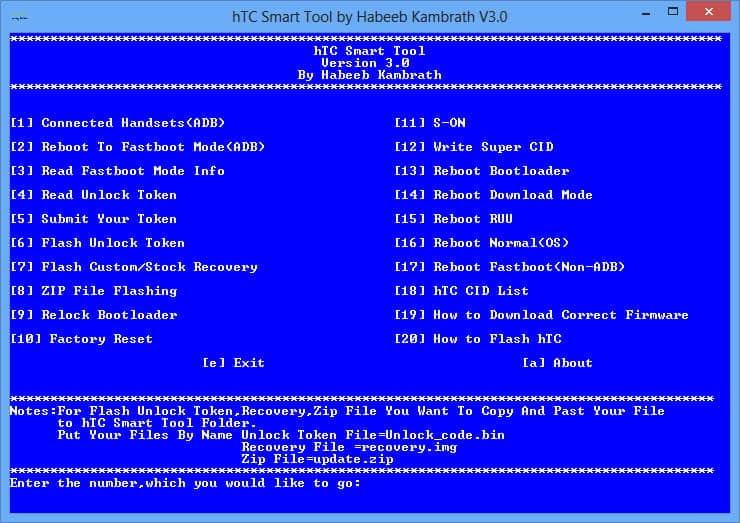
Task: Click 'Unlock Token File=Unlock_code.bin' text
Action: 373,435
